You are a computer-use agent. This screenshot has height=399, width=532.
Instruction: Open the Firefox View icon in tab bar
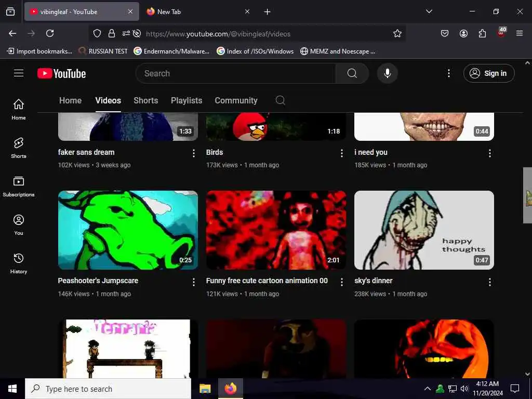[10, 11]
